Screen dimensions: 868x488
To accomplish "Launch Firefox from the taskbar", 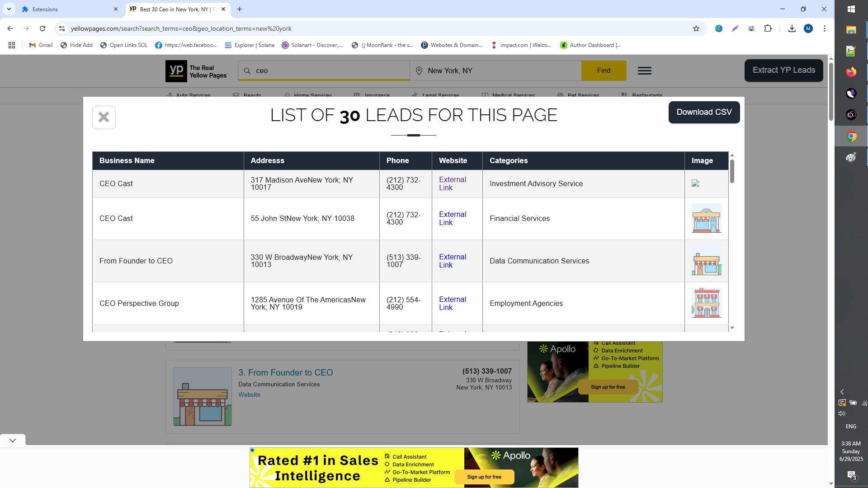I will (x=851, y=72).
